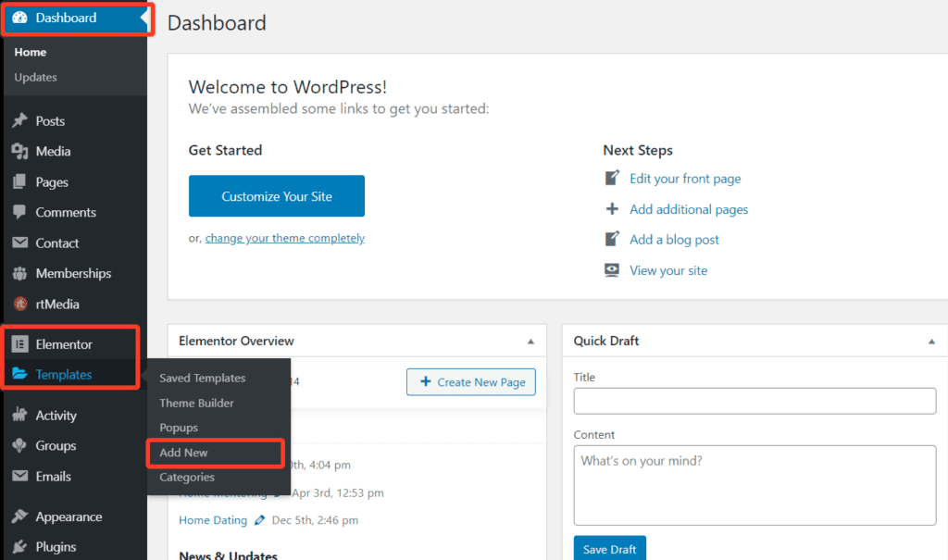Screen dimensions: 948x560
Task: Open Add additional pages link
Action: (x=689, y=209)
